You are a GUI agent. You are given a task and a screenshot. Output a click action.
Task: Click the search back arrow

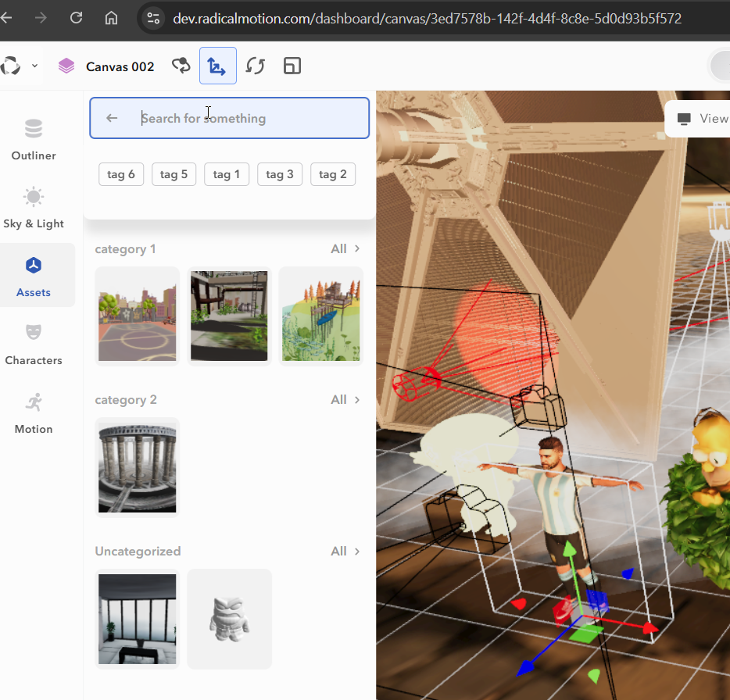click(x=112, y=118)
